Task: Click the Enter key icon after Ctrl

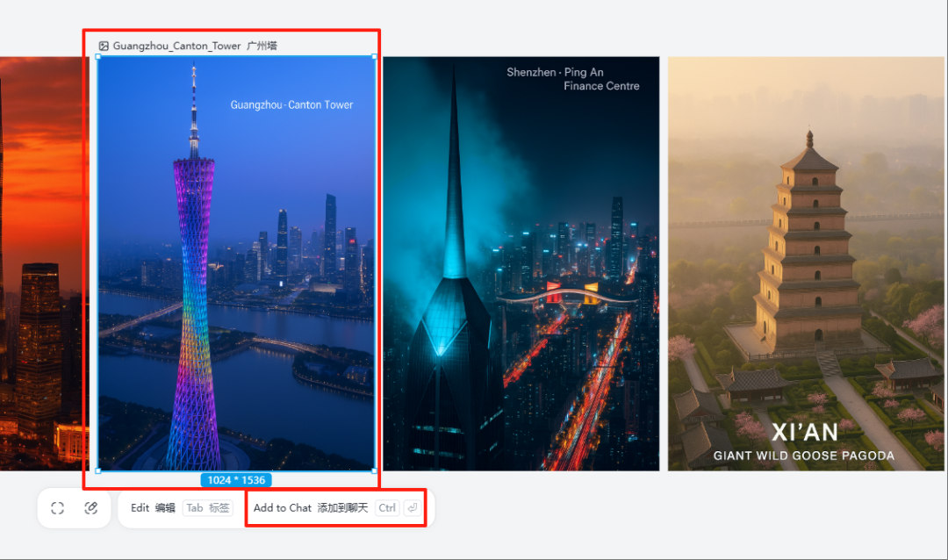Action: point(412,508)
